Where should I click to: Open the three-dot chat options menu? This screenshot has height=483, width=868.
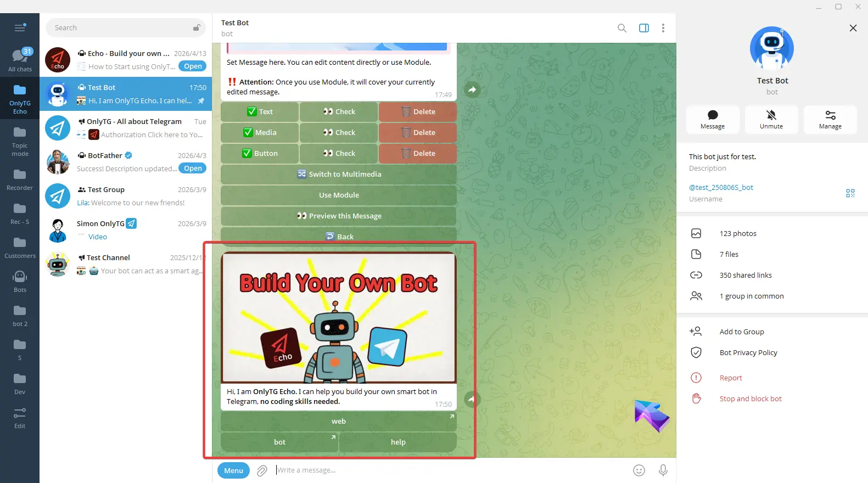[x=663, y=28]
